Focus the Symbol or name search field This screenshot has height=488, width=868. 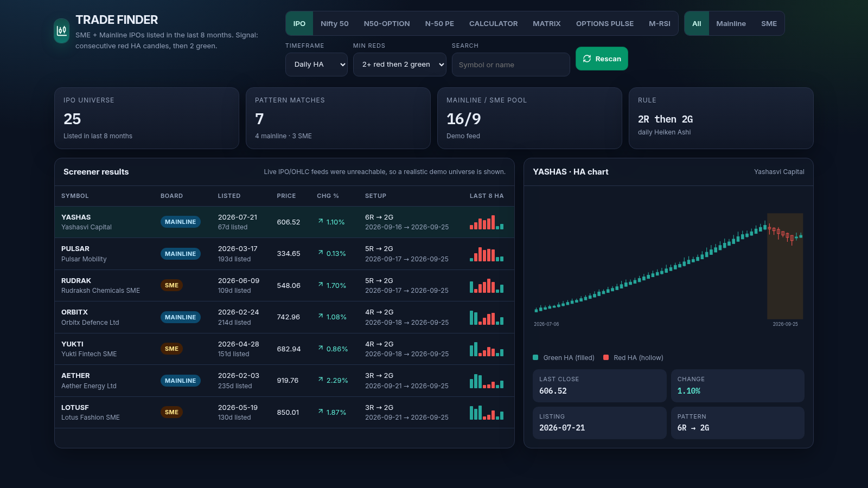(511, 65)
